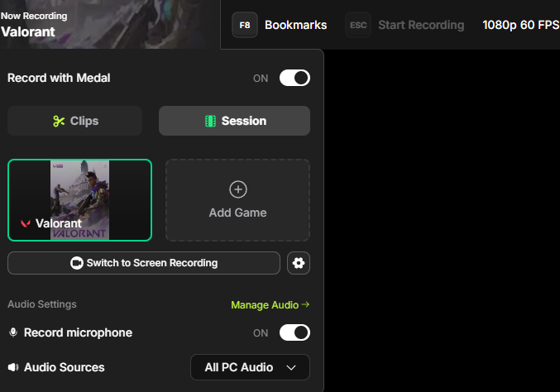Open the Manage Audio link
The height and width of the screenshot is (392, 560).
point(270,305)
